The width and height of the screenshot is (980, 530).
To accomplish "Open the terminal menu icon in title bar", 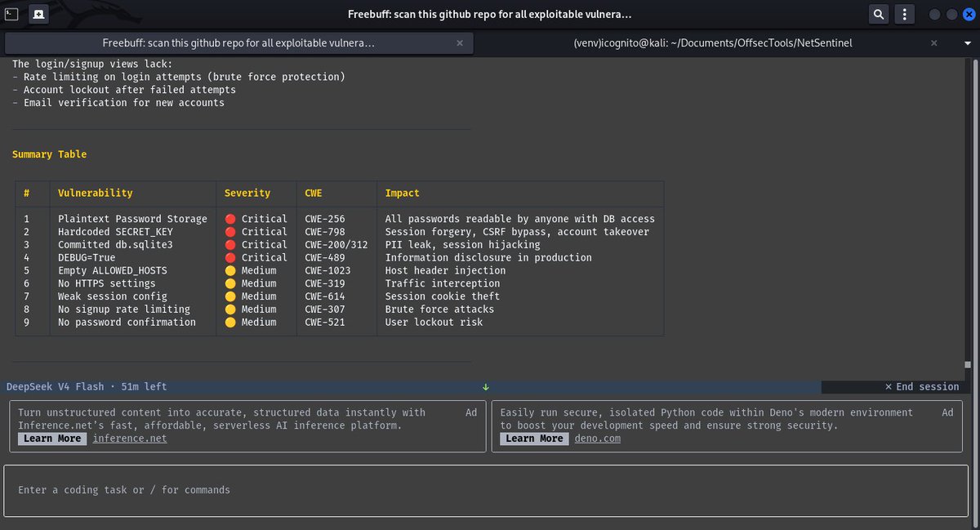I will 11,14.
